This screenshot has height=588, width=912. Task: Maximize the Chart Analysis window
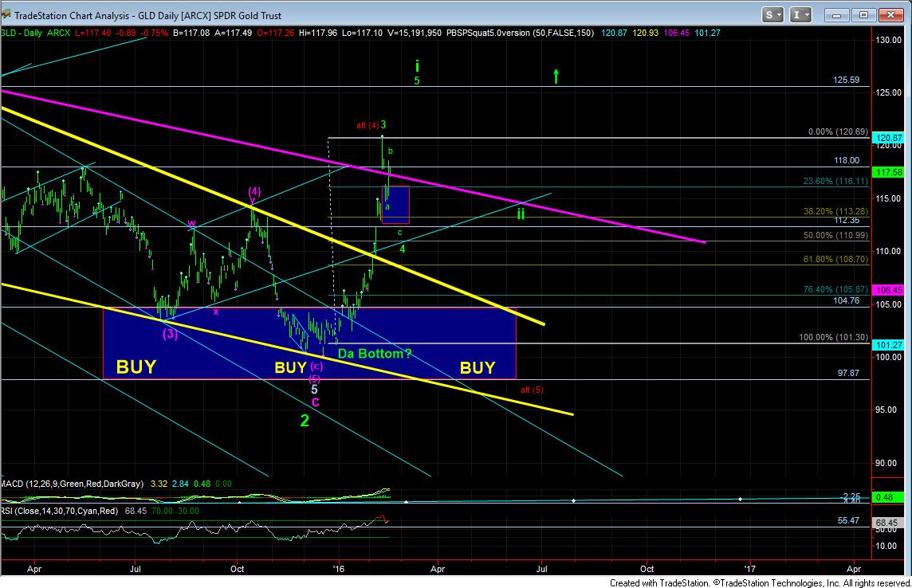click(863, 15)
